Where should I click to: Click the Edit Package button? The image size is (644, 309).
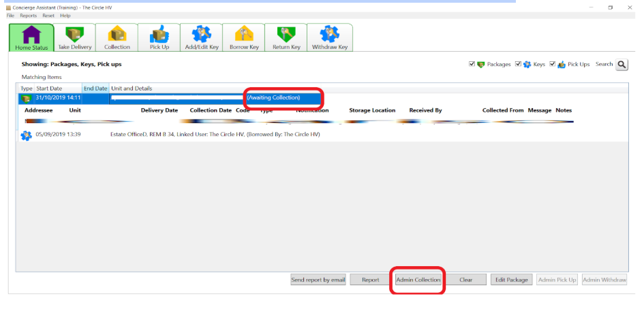click(512, 280)
